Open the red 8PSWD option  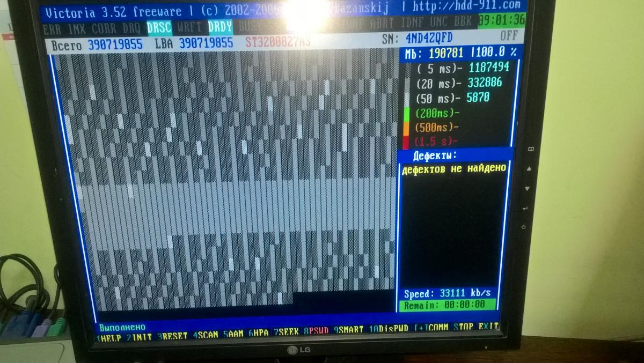[x=317, y=331]
